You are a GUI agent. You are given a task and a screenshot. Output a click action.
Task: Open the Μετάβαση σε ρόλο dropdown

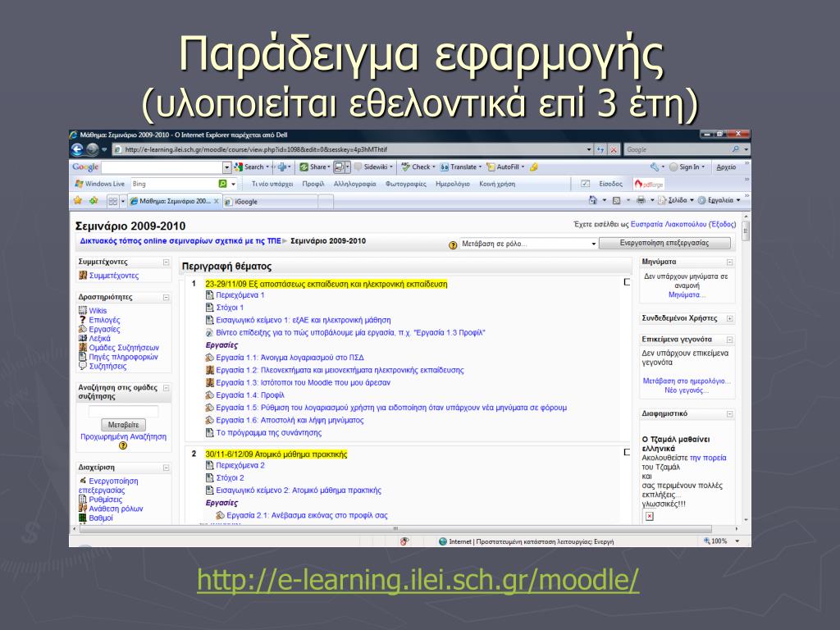tap(528, 244)
